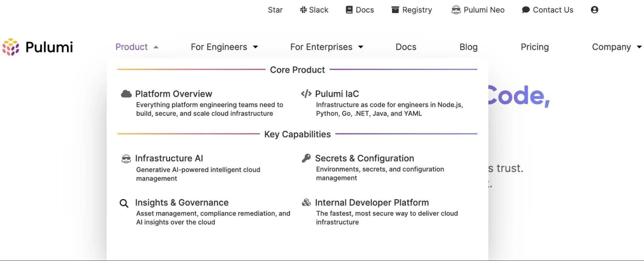644x261 pixels.
Task: Open the Company dropdown menu
Action: click(x=617, y=47)
